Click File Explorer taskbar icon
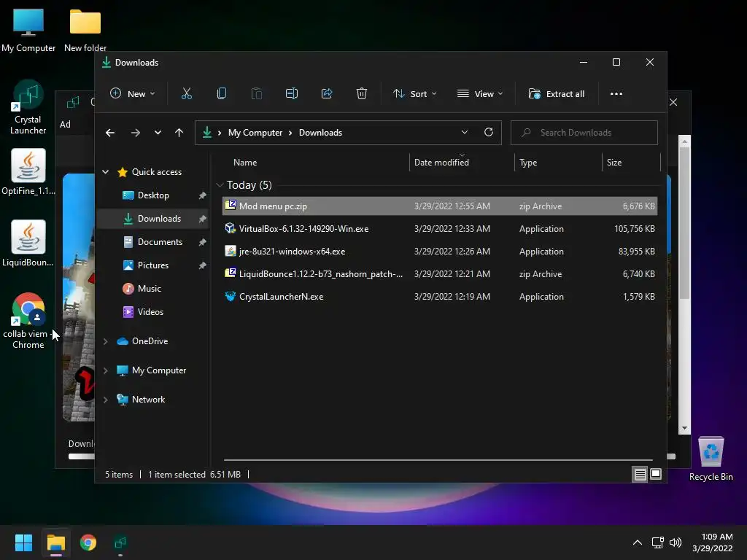 click(x=55, y=542)
